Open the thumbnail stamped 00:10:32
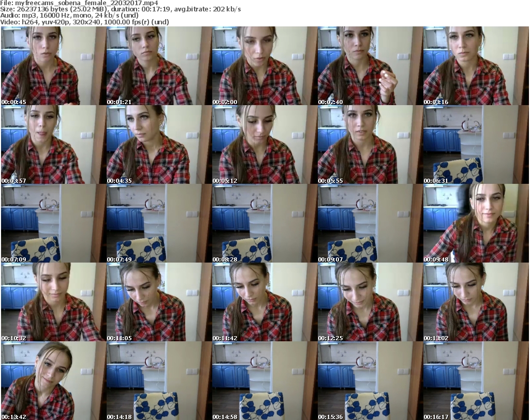The height and width of the screenshot is (420, 530). coord(54,302)
